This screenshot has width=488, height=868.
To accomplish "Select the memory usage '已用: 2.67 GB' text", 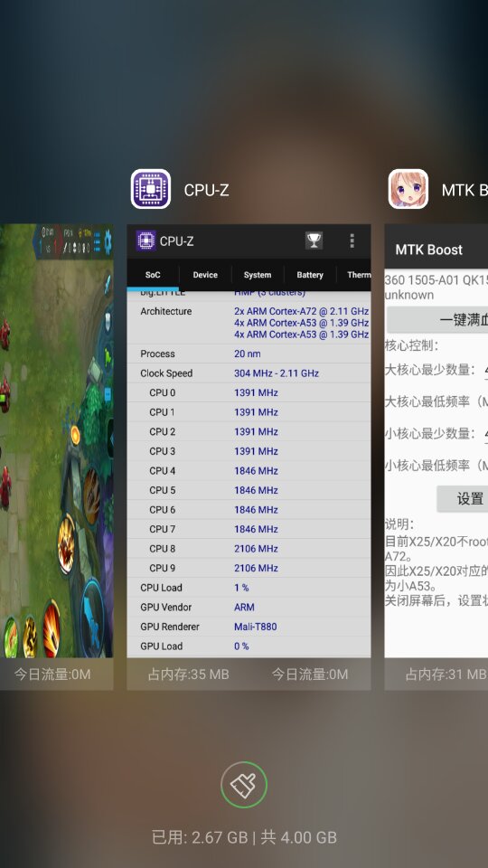I will pyautogui.click(x=200, y=837).
